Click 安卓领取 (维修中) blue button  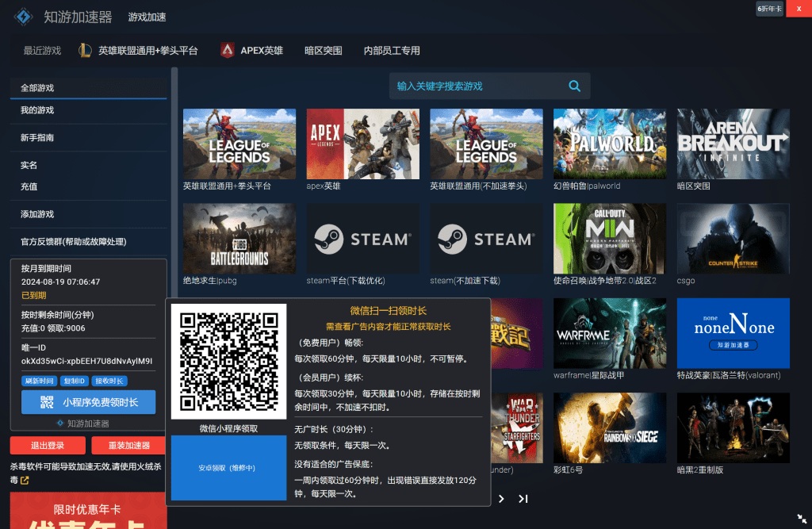click(228, 468)
